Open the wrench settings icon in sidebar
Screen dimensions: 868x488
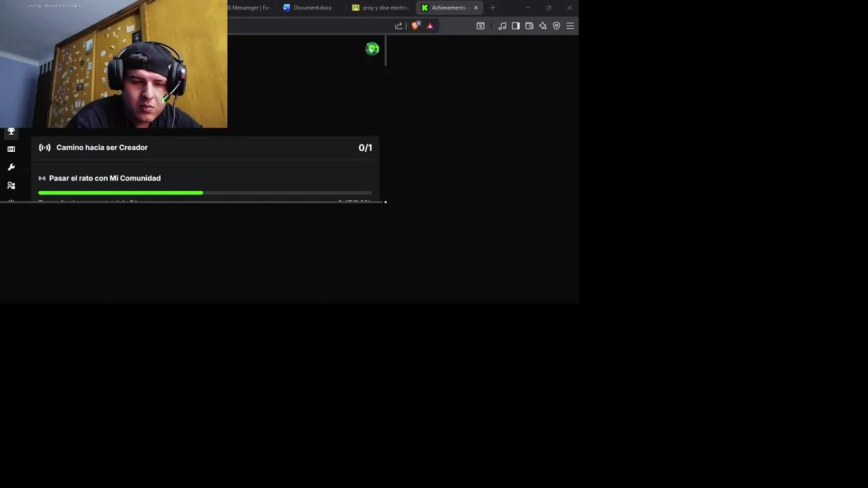(x=11, y=167)
